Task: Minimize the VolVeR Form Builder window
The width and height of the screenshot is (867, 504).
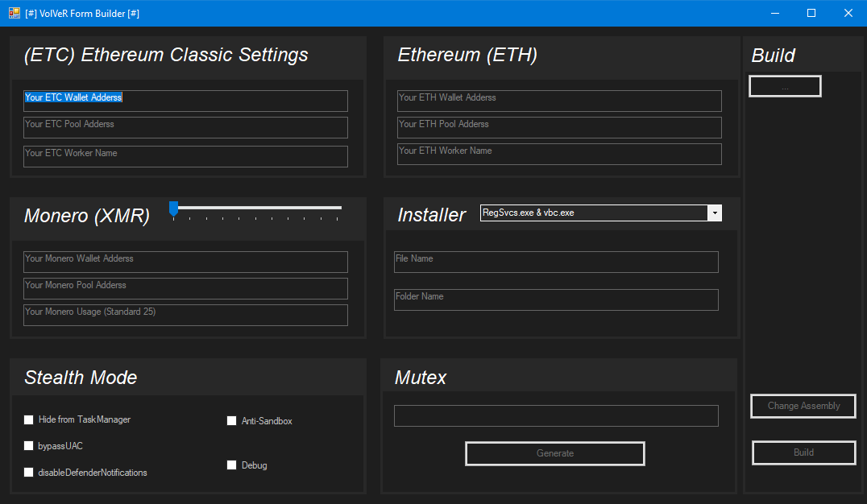Action: [x=775, y=13]
